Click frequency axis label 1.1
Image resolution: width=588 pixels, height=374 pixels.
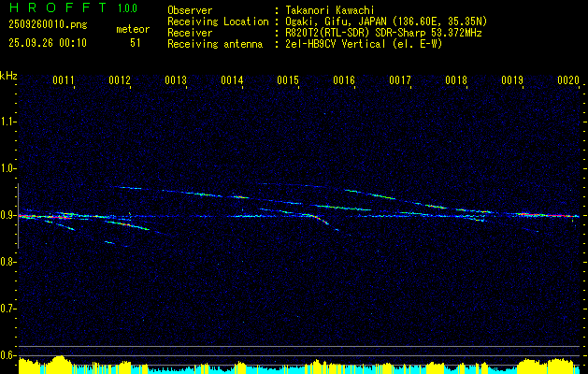(7, 122)
